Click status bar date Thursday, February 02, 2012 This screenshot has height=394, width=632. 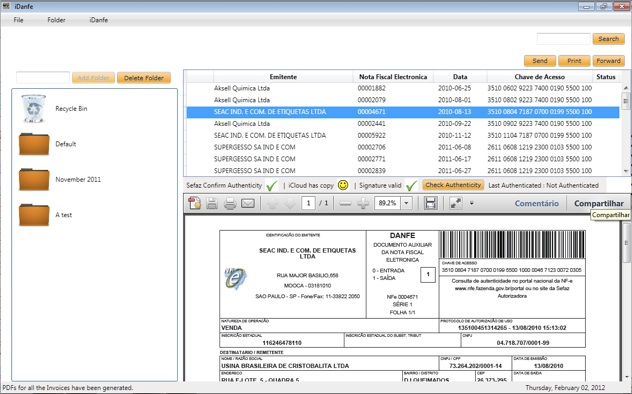tap(565, 388)
